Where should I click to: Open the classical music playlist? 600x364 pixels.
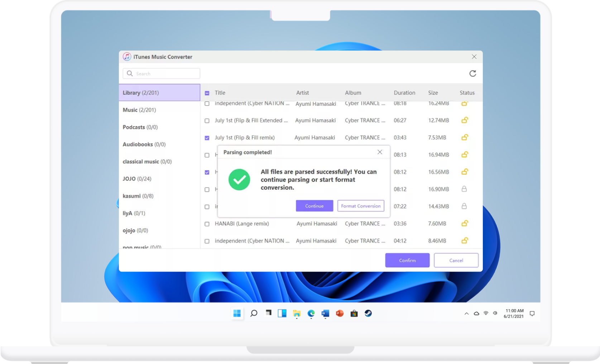point(159,161)
